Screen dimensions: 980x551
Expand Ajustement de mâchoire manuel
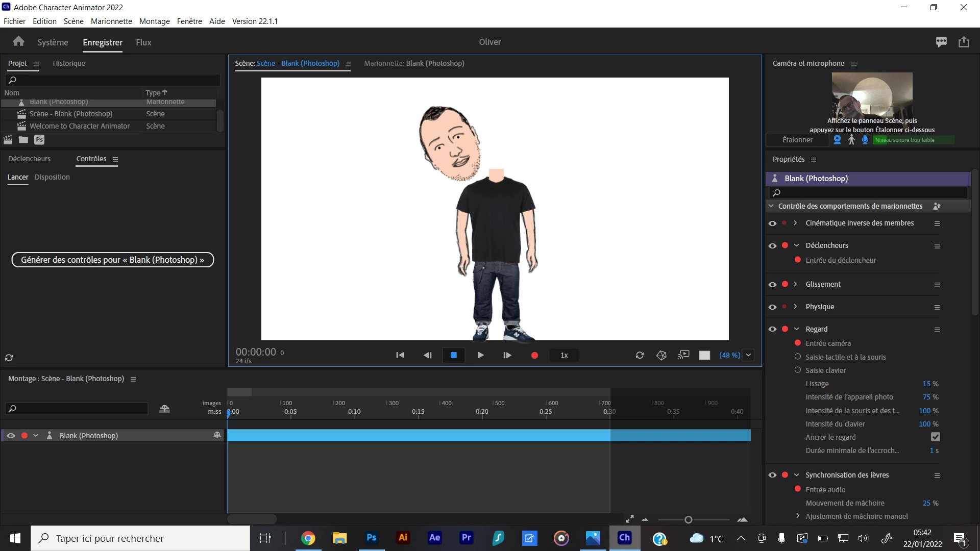tap(798, 516)
